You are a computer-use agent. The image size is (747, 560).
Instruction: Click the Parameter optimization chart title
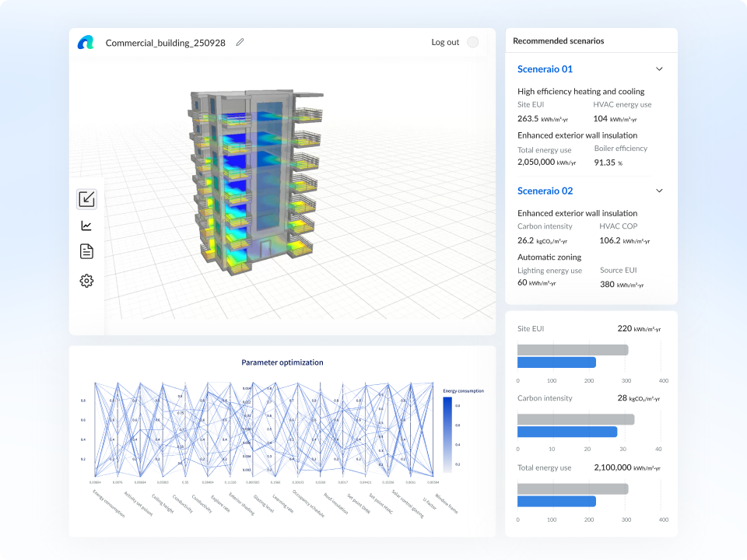(282, 362)
